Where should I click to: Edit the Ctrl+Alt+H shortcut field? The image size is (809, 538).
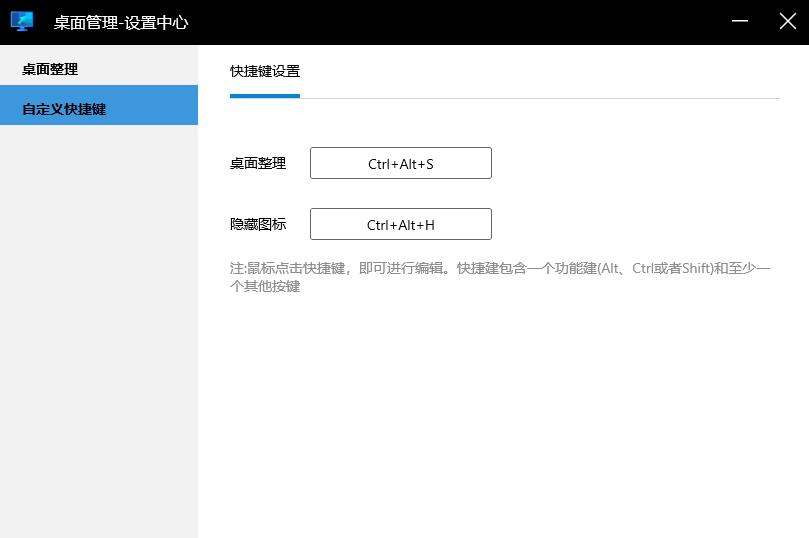[401, 224]
